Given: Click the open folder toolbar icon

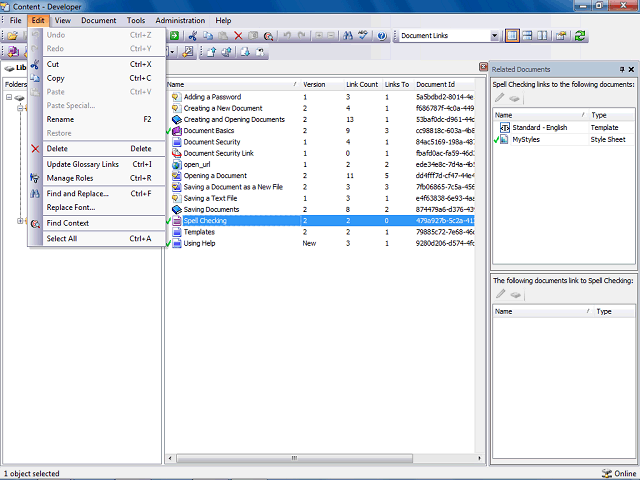Looking at the screenshot, I should pos(12,36).
